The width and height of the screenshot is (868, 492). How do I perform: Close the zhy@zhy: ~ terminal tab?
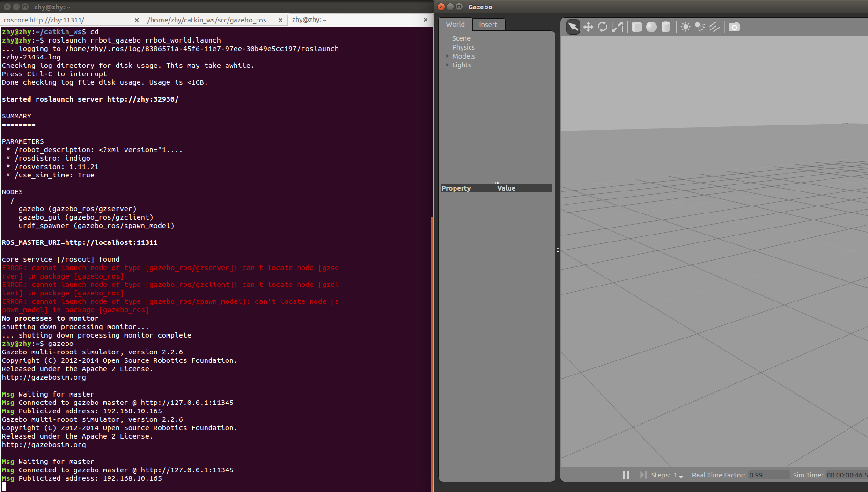point(425,20)
